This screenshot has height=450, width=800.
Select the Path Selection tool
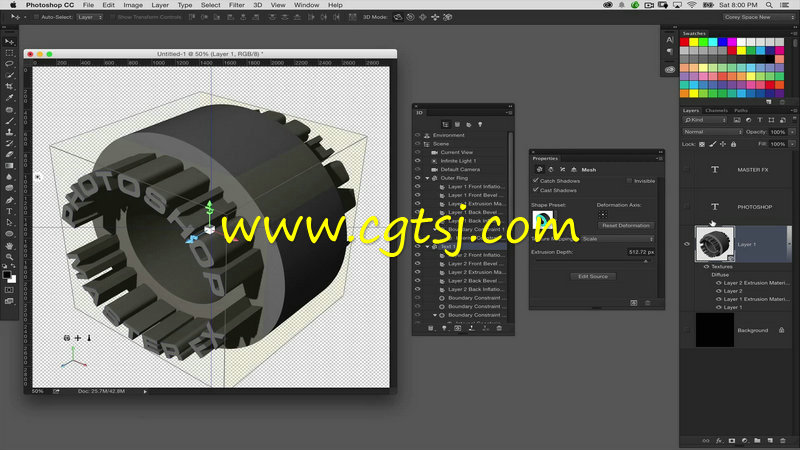click(x=9, y=222)
